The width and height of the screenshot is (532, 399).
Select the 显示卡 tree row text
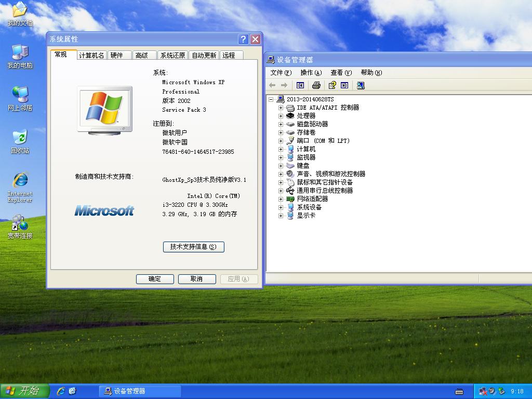point(306,216)
